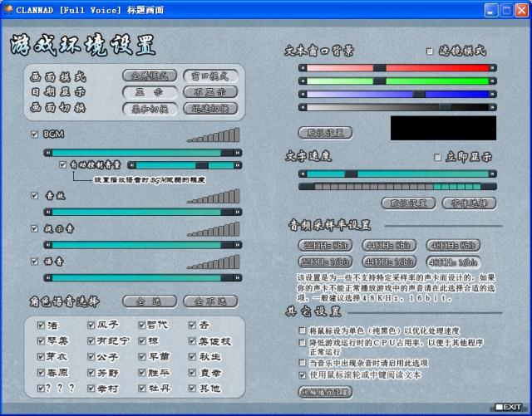The height and width of the screenshot is (416, 532).
Task: Uncheck 使用鼠标滚轮或中键阅读文本
Action: (x=302, y=375)
